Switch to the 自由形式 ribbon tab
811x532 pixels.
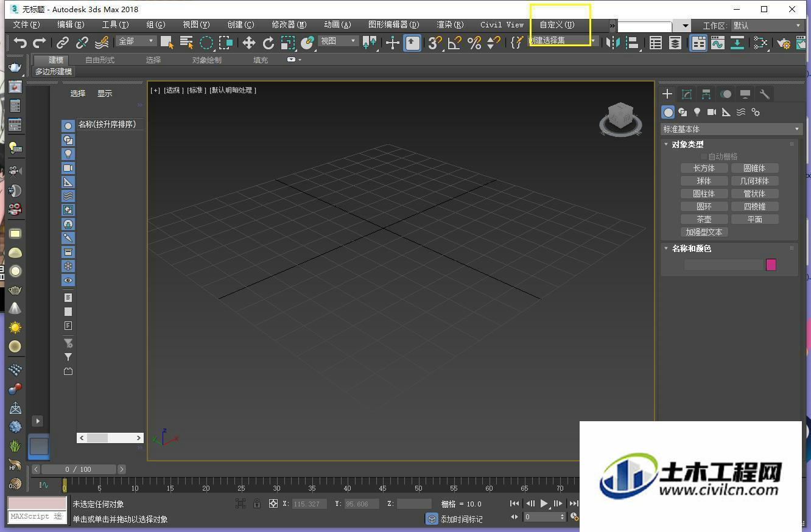(100, 60)
